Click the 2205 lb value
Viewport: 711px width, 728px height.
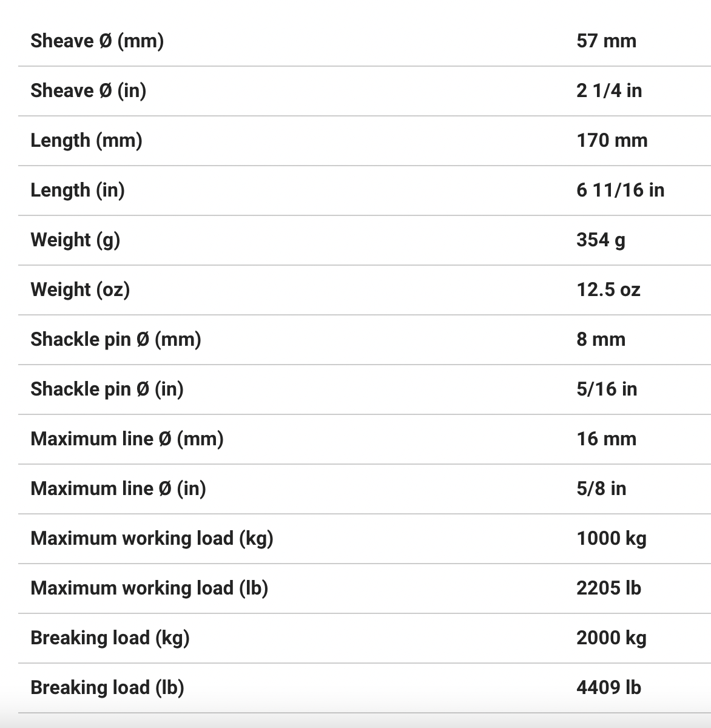pyautogui.click(x=608, y=588)
